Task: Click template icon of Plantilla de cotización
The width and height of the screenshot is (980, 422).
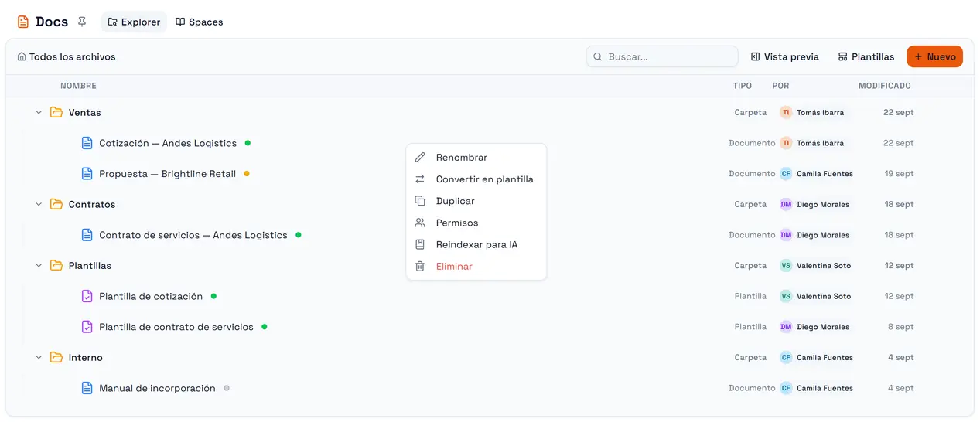Action: pyautogui.click(x=87, y=296)
